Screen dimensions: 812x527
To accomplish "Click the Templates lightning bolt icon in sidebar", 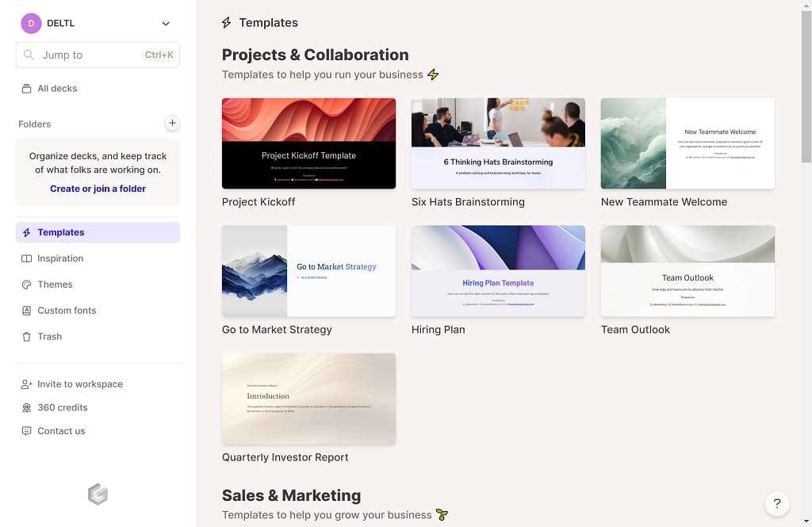I will [27, 232].
